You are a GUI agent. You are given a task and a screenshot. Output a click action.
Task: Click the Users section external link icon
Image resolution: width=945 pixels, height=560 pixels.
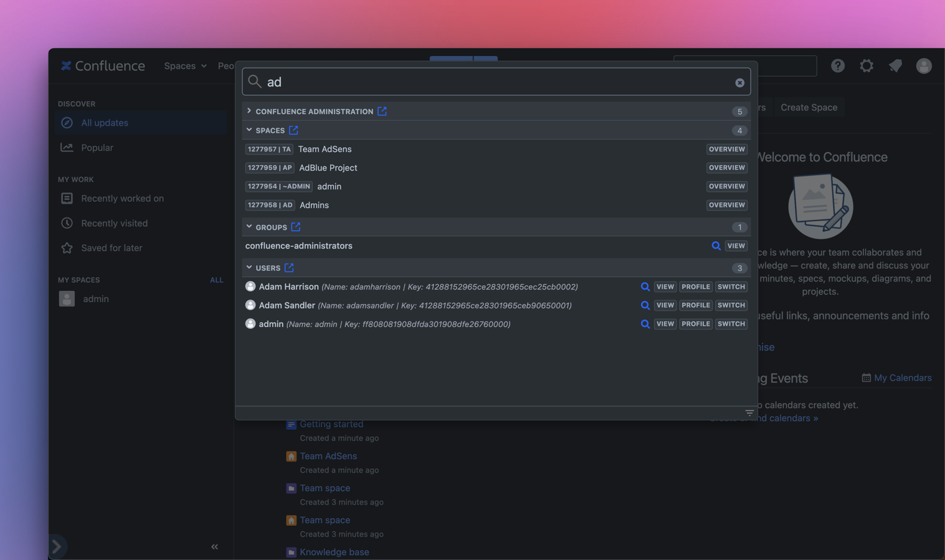(289, 268)
